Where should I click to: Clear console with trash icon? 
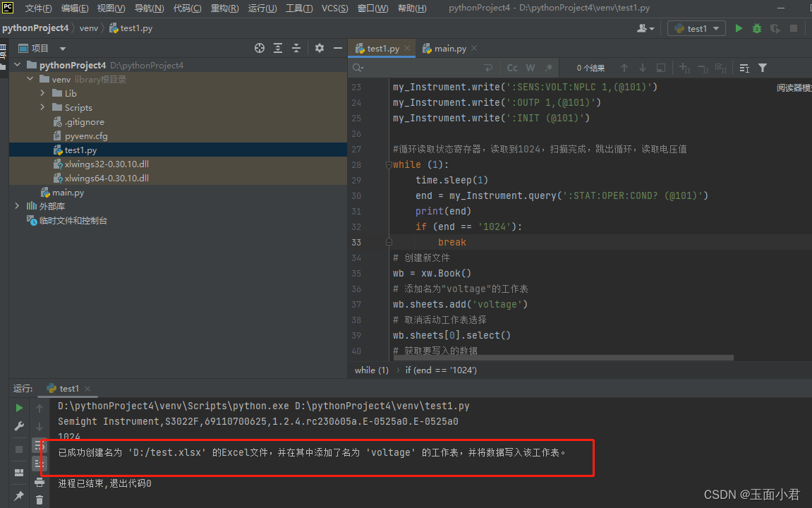(40, 500)
